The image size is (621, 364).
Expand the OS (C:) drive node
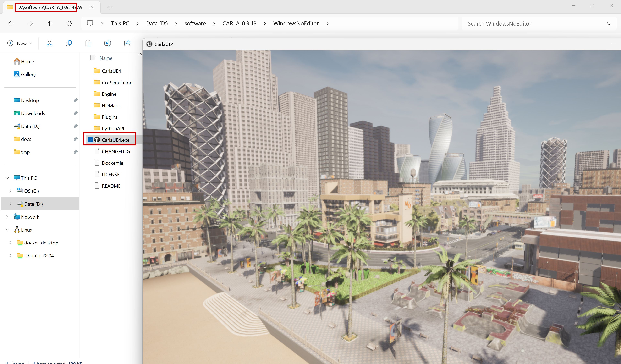coord(10,191)
